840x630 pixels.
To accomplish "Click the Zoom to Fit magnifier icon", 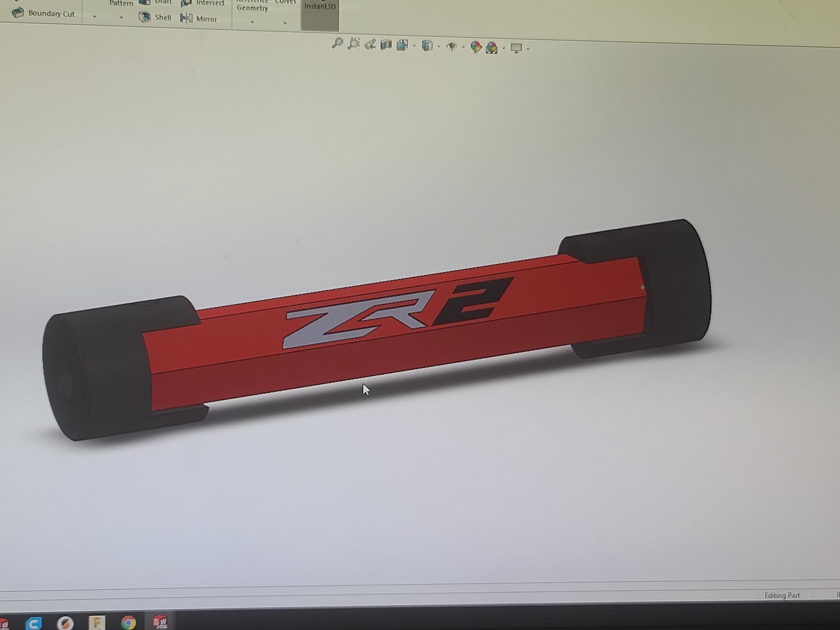I will (x=337, y=43).
